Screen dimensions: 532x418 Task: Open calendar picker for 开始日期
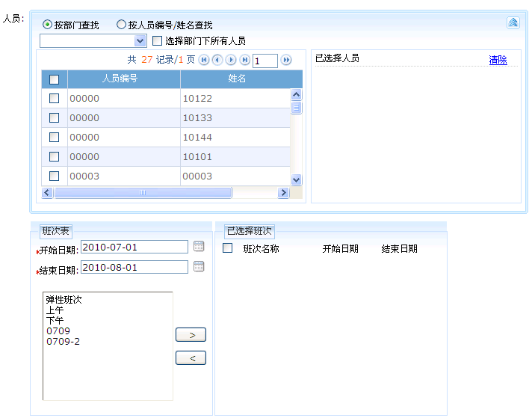click(199, 247)
